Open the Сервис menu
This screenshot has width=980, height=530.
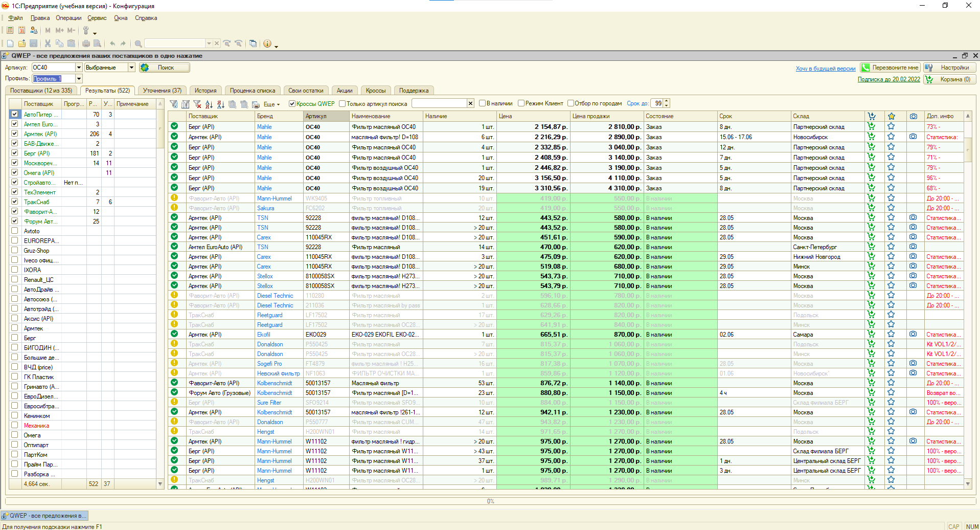pyautogui.click(x=97, y=18)
